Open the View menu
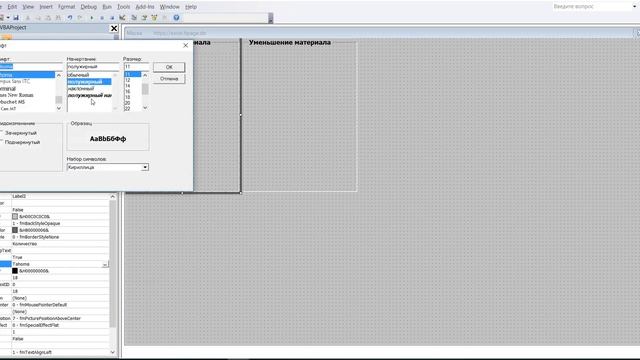Image resolution: width=640 pixels, height=360 pixels. point(28,7)
